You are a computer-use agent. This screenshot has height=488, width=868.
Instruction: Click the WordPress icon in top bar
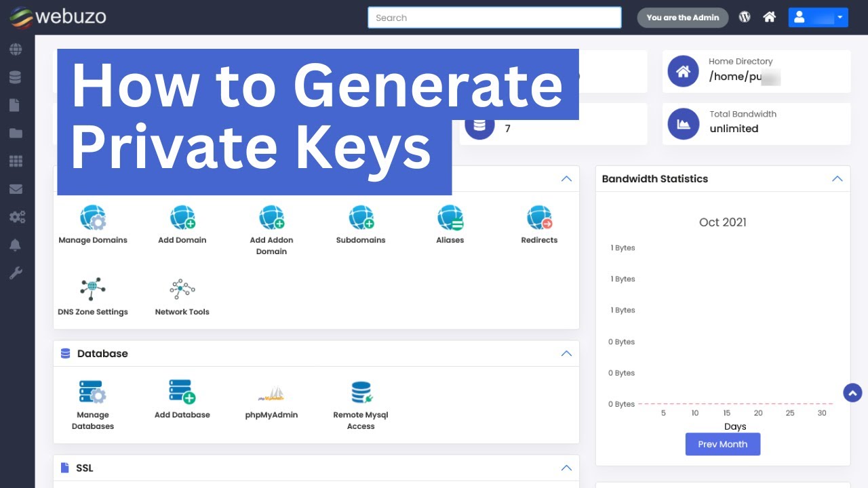click(745, 17)
